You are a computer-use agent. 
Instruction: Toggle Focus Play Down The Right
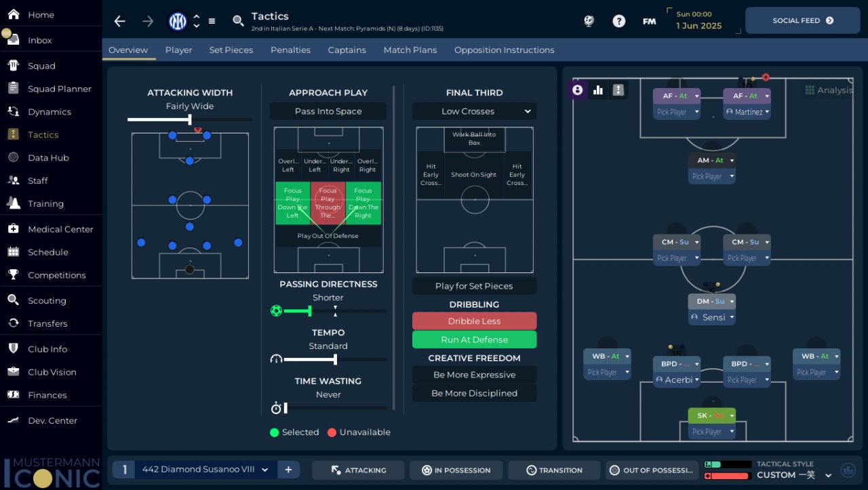click(363, 203)
